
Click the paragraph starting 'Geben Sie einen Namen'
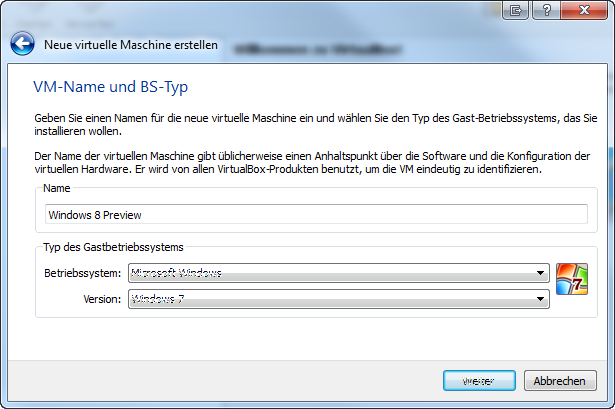(x=300, y=123)
